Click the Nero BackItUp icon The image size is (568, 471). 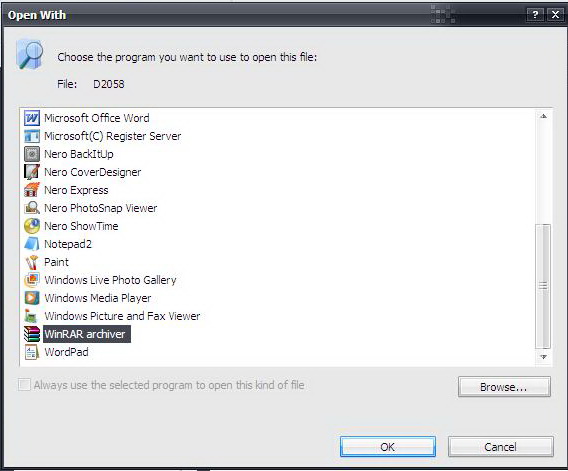(x=32, y=154)
